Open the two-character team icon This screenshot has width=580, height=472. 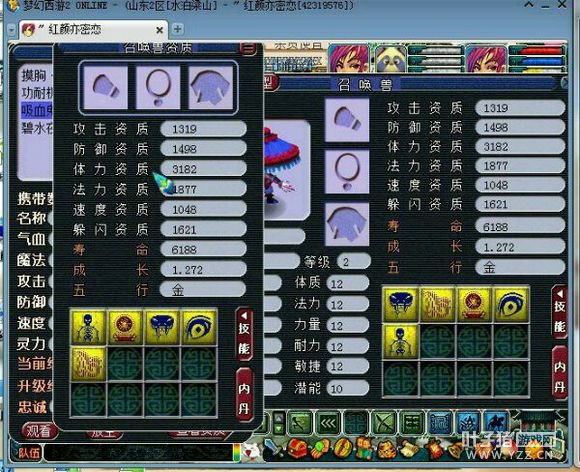pyautogui.click(x=364, y=449)
